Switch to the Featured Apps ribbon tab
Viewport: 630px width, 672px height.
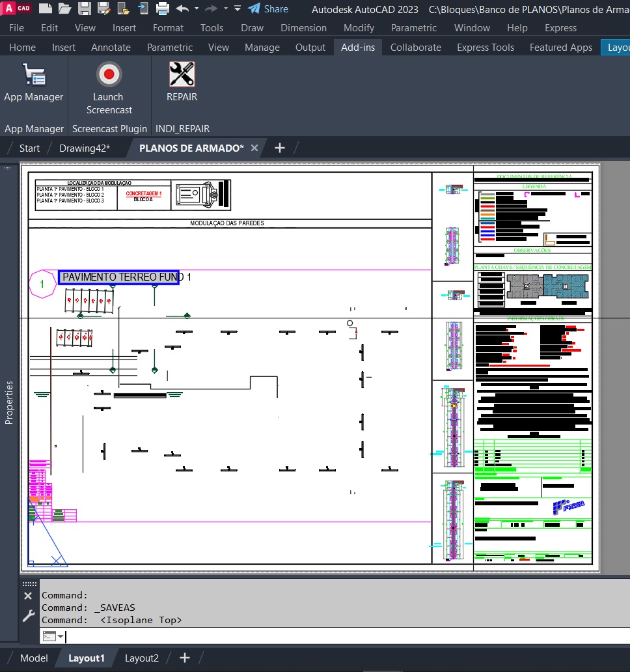[x=561, y=47]
